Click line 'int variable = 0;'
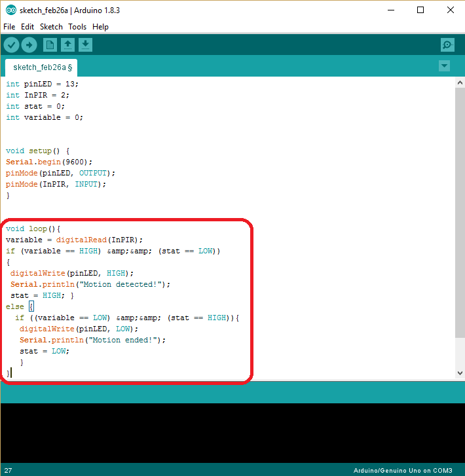Screen dimensions: 465x476 (45, 117)
